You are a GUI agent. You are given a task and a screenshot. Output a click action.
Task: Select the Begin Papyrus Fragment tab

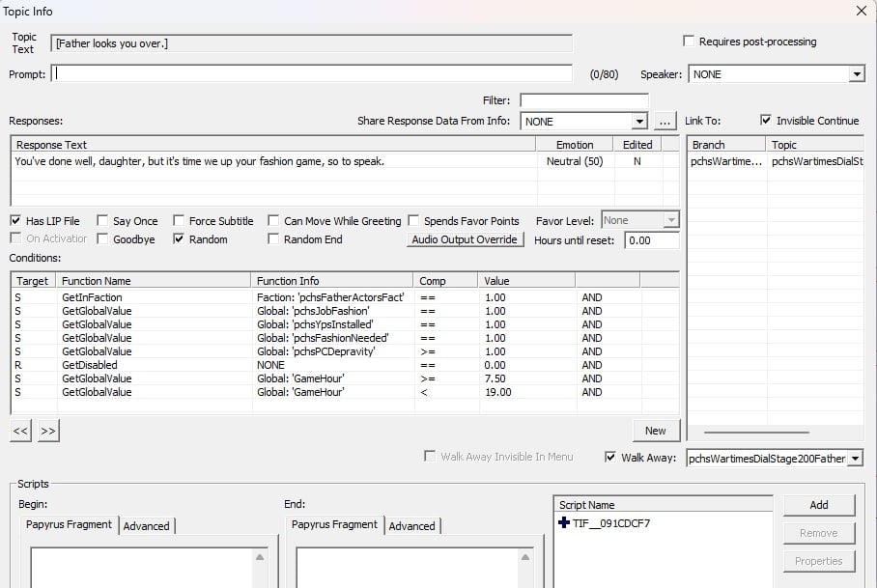[69, 525]
